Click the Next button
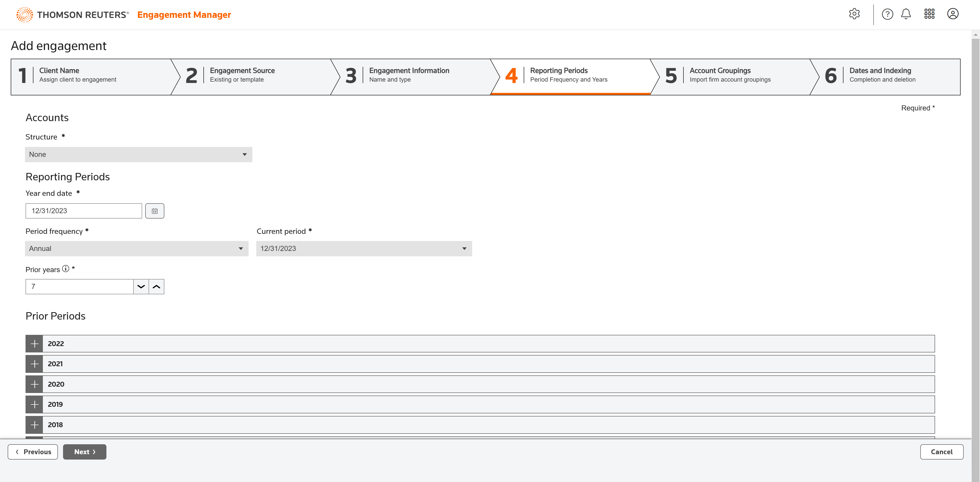Screen dimensions: 980x482 click(84, 452)
